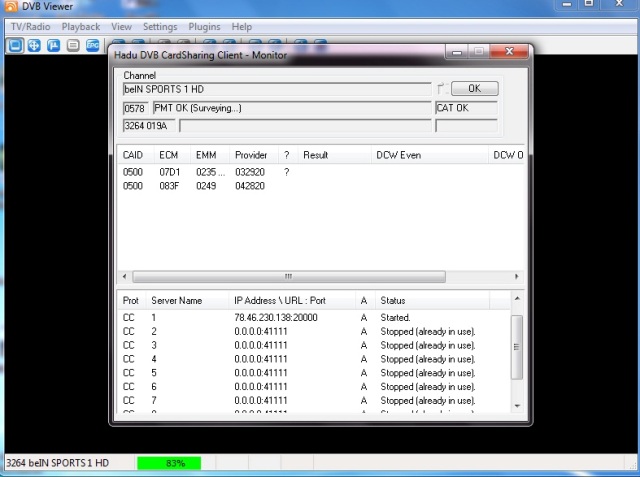Open the Plugins menu
Viewport: 640px width, 477px height.
(x=204, y=27)
